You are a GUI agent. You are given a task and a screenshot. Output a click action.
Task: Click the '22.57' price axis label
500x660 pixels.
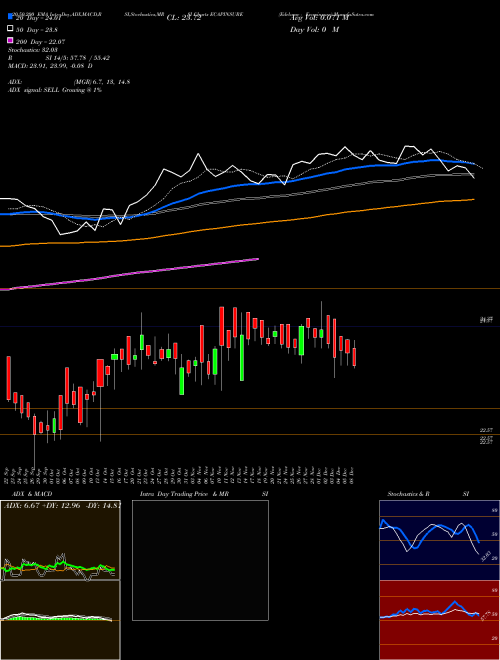tap(486, 430)
